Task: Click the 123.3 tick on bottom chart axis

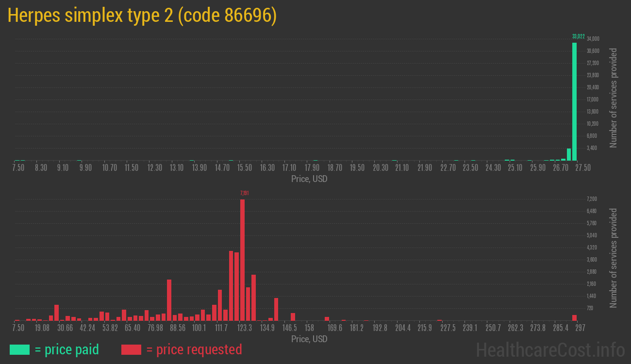Action: tap(244, 328)
